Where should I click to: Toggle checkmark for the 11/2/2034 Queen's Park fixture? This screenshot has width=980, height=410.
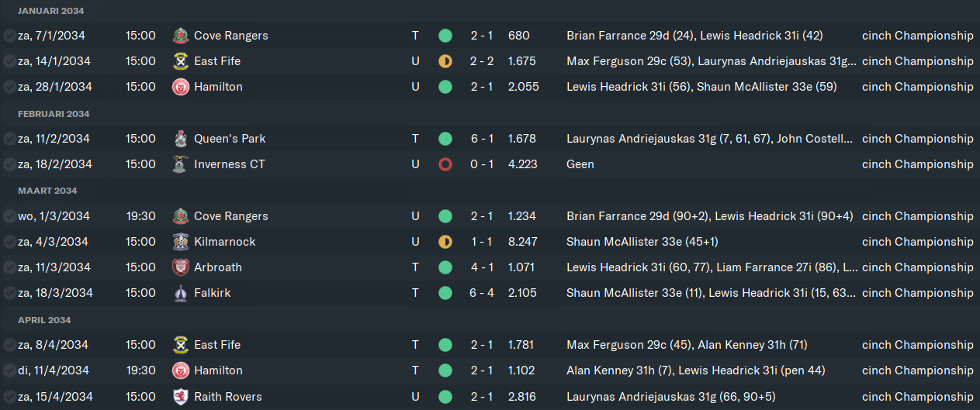click(x=9, y=139)
